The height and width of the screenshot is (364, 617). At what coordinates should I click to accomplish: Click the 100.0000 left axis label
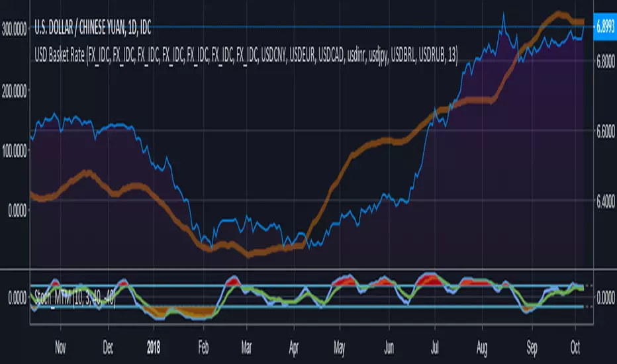click(x=19, y=150)
